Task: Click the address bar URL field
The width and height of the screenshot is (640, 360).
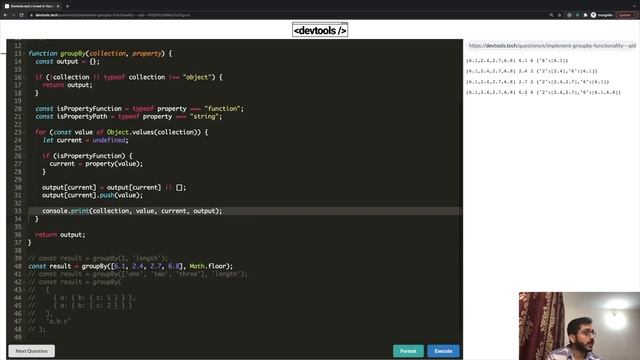Action: coord(286,15)
